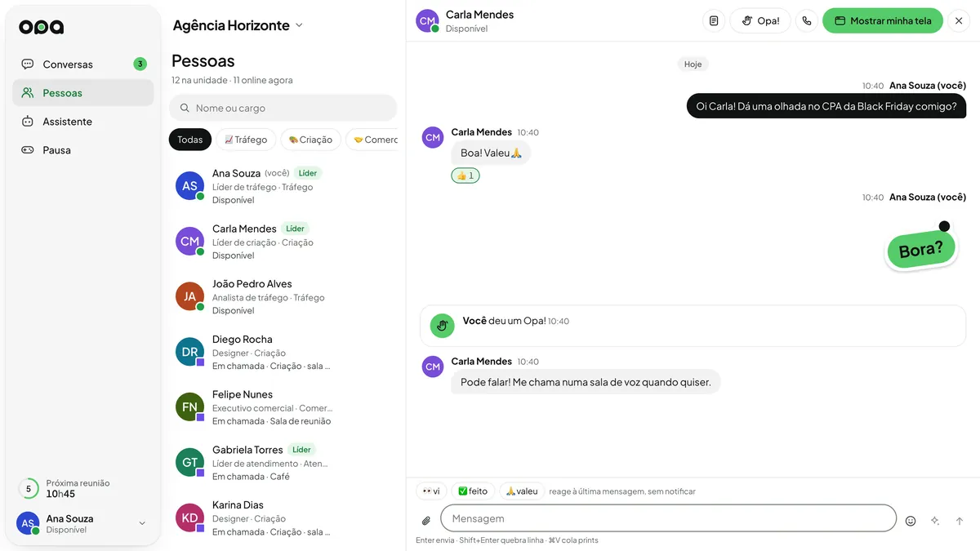Click the Bora? sticker

click(921, 247)
